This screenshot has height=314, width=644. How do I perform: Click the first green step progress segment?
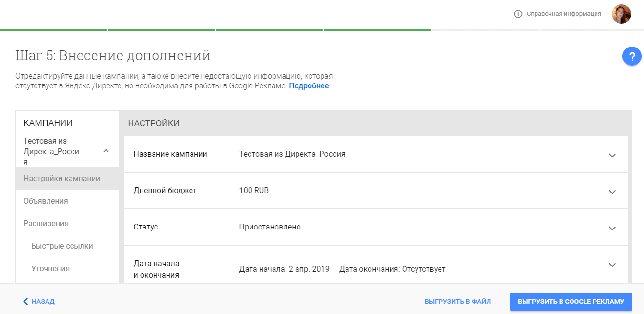pos(53,29)
